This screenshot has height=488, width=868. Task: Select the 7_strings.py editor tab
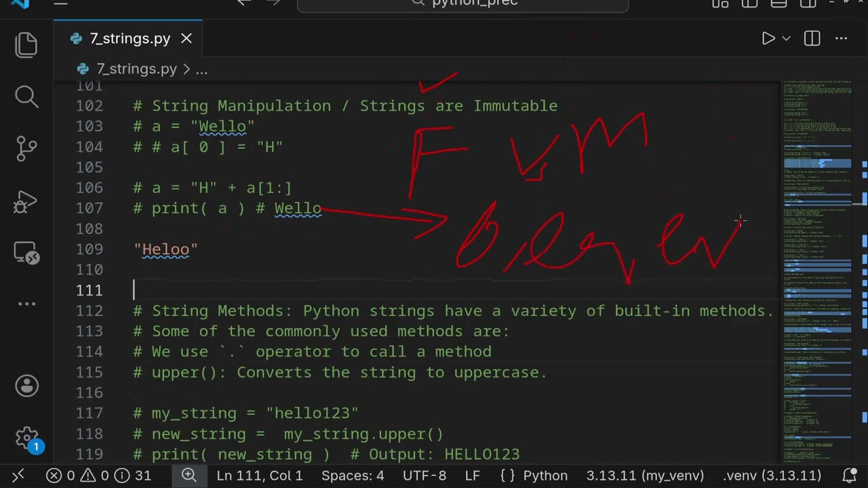(x=129, y=39)
